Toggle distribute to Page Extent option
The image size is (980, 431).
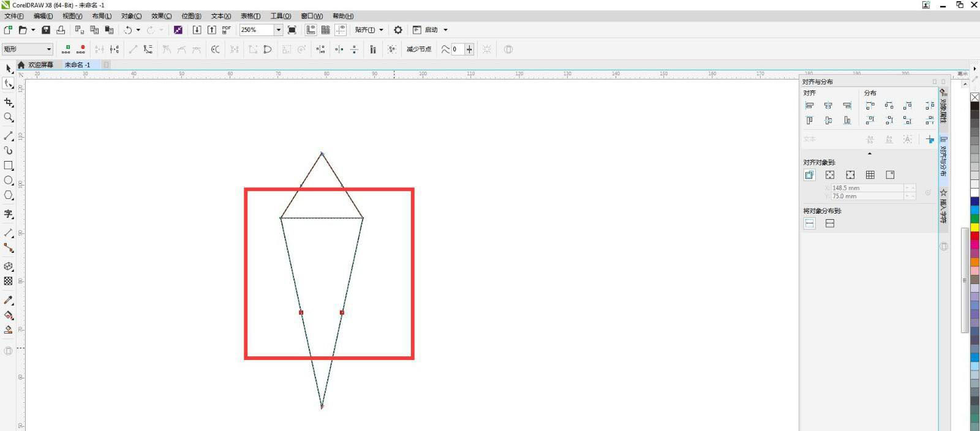point(829,223)
